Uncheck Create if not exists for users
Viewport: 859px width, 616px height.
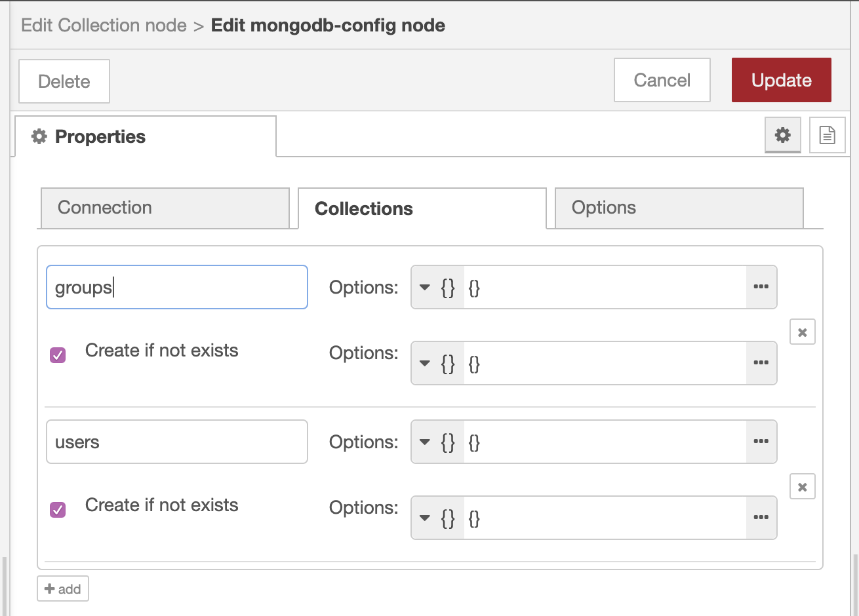pos(58,510)
